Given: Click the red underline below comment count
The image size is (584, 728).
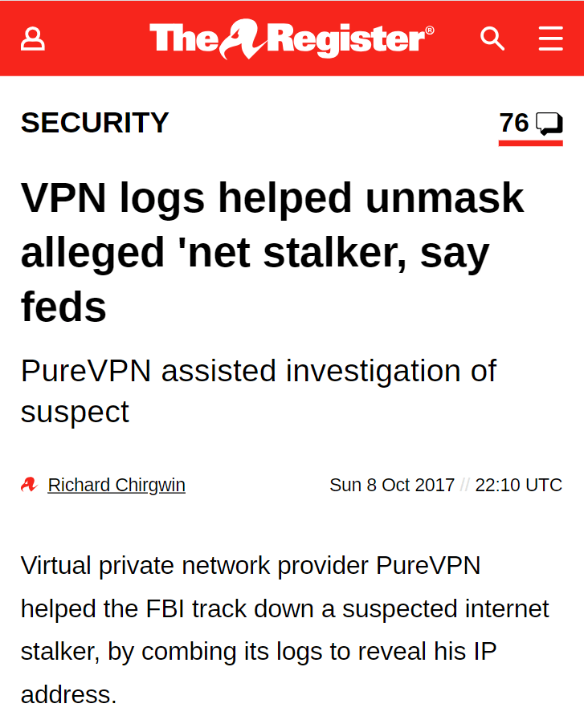Looking at the screenshot, I should click(x=530, y=143).
